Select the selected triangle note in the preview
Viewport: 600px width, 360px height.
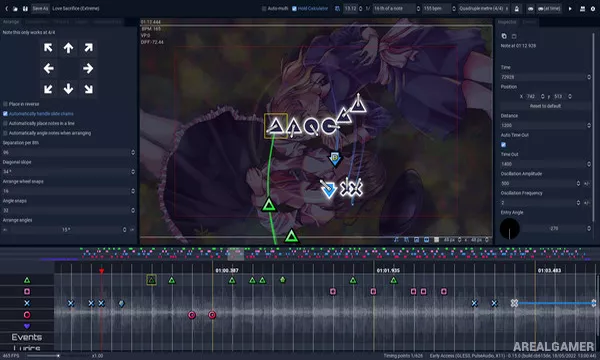276,126
